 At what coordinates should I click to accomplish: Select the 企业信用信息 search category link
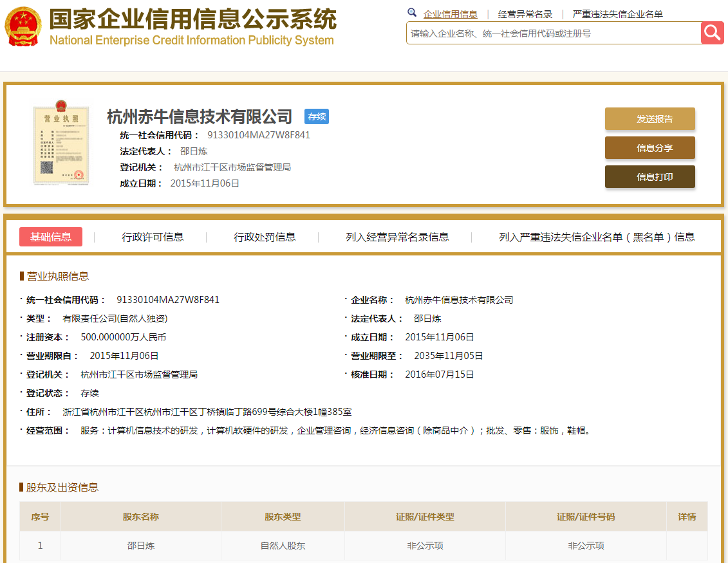[x=450, y=14]
